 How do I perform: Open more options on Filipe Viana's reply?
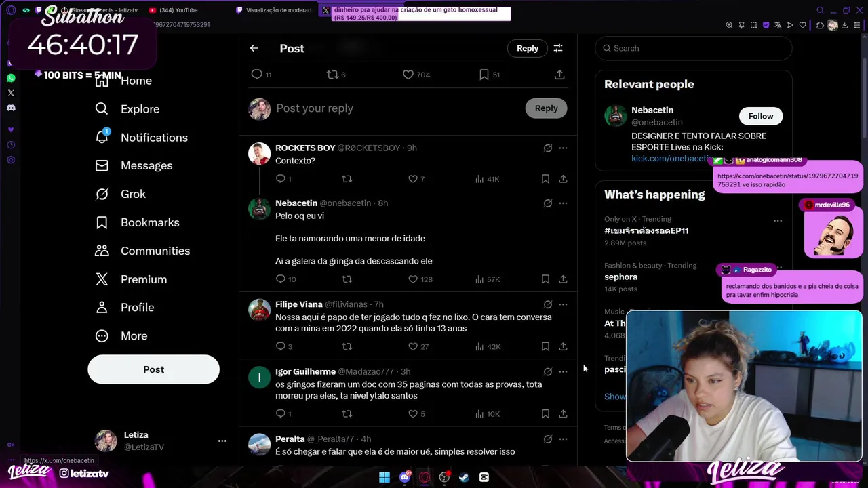(x=563, y=304)
